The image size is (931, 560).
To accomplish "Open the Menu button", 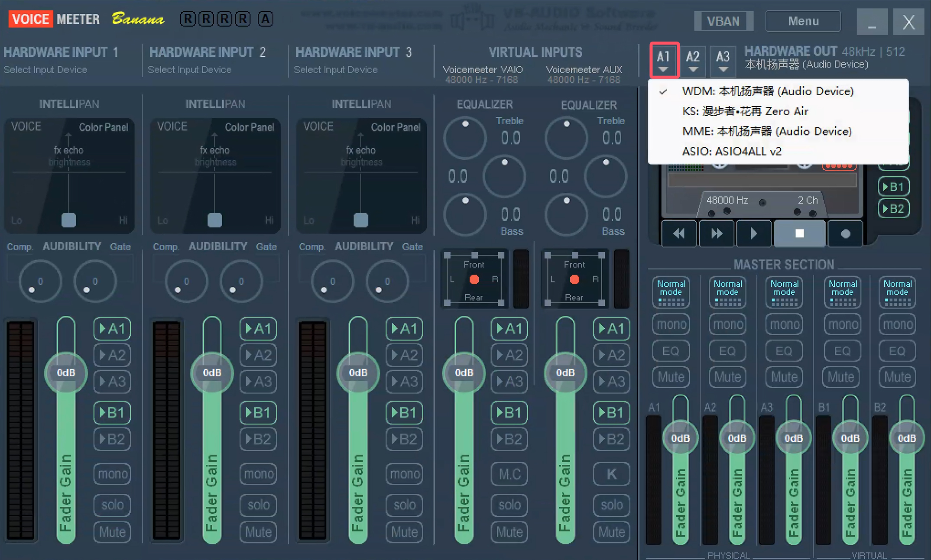I will click(x=803, y=21).
